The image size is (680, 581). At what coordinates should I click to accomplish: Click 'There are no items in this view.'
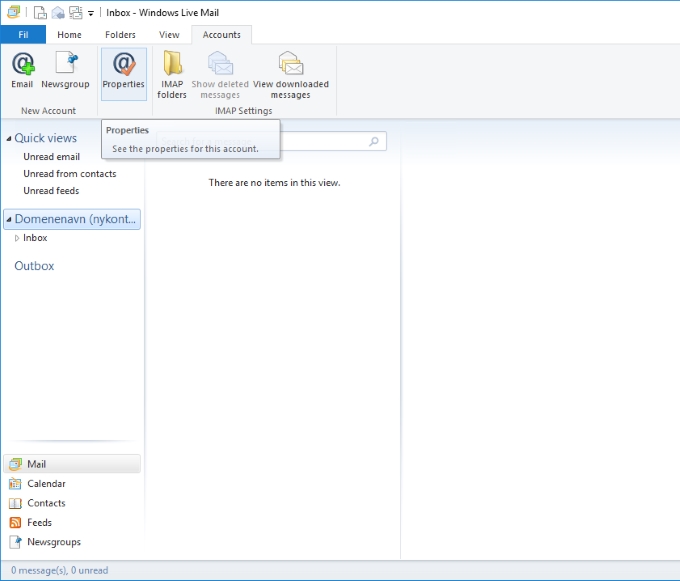274,183
